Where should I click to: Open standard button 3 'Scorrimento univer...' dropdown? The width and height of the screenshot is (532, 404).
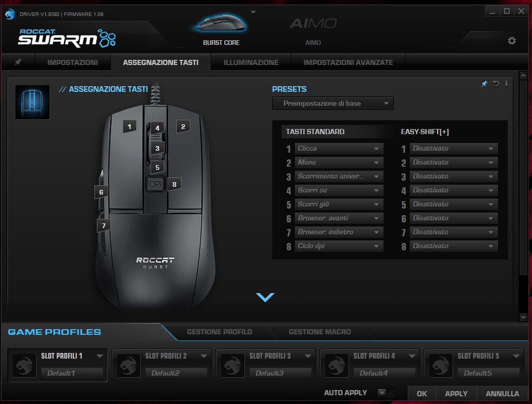point(339,176)
